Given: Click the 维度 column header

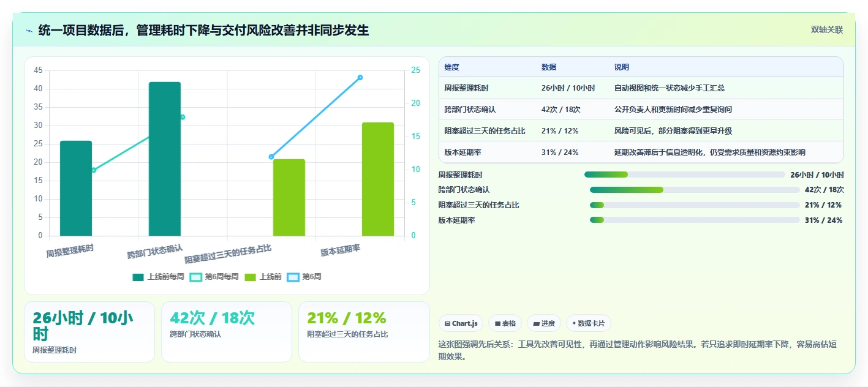Looking at the screenshot, I should (x=452, y=67).
